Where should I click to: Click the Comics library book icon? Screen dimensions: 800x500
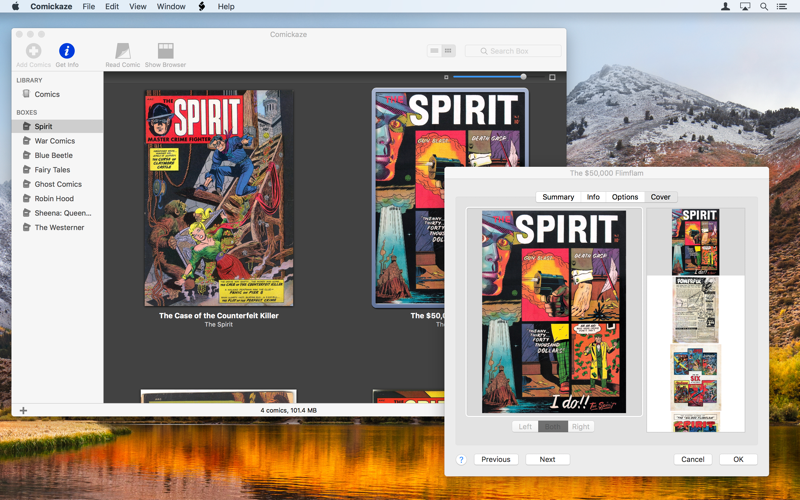27,93
